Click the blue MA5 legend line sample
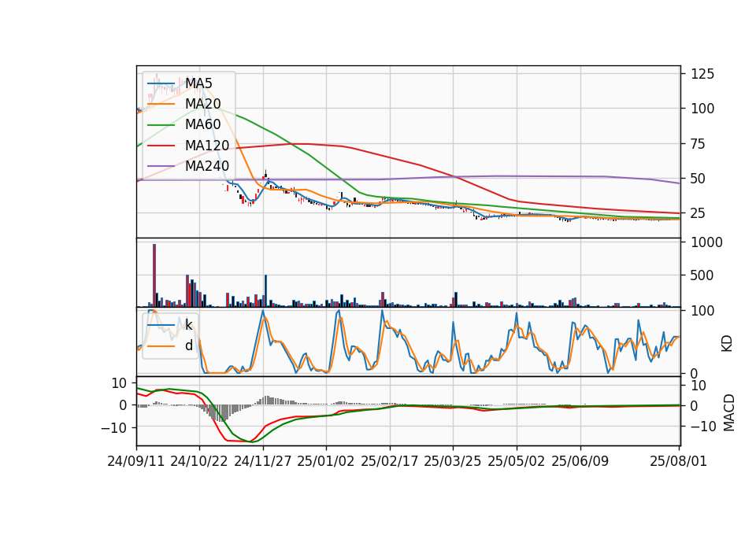756x543 pixels. pos(161,83)
